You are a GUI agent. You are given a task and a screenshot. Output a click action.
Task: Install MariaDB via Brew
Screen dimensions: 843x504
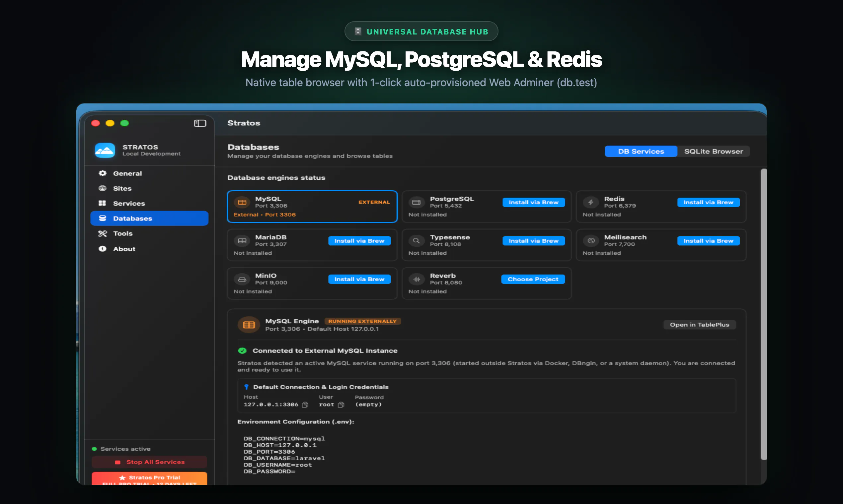click(x=359, y=241)
